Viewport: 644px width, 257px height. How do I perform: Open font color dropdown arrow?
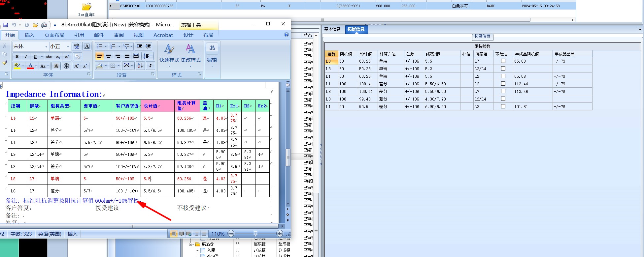pyautogui.click(x=36, y=66)
